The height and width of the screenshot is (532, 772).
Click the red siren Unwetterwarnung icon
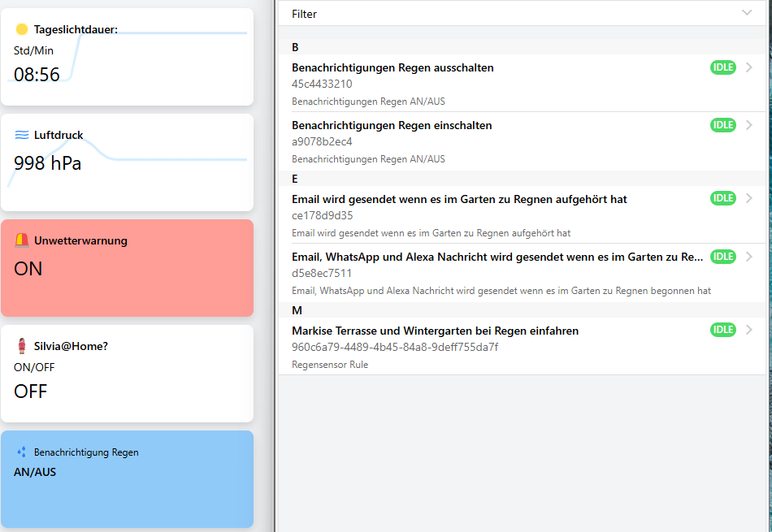[x=22, y=240]
